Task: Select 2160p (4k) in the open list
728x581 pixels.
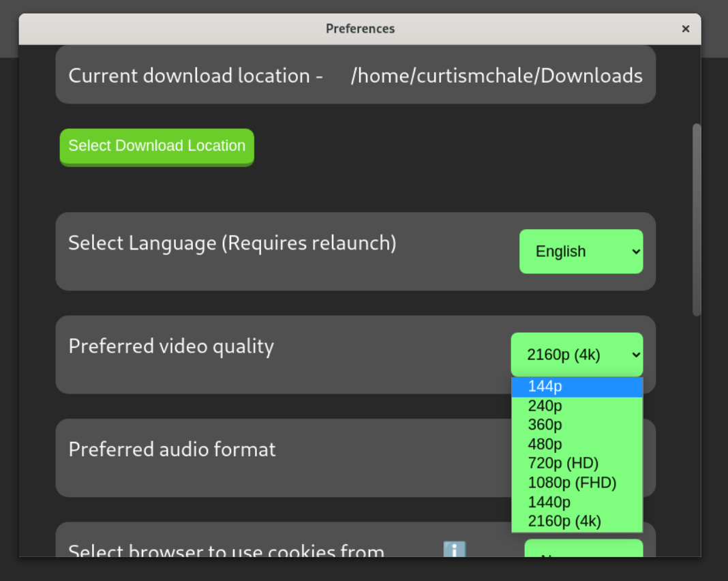Action: pos(577,522)
